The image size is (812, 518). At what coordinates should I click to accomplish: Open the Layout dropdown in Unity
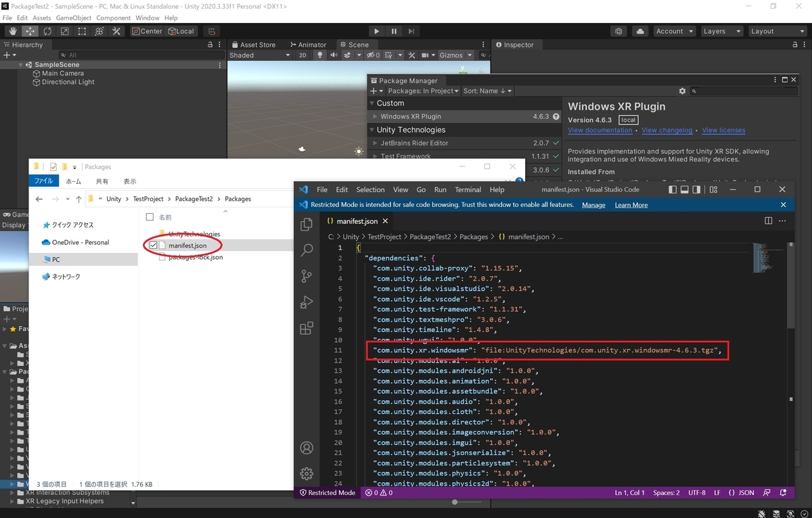tap(777, 31)
